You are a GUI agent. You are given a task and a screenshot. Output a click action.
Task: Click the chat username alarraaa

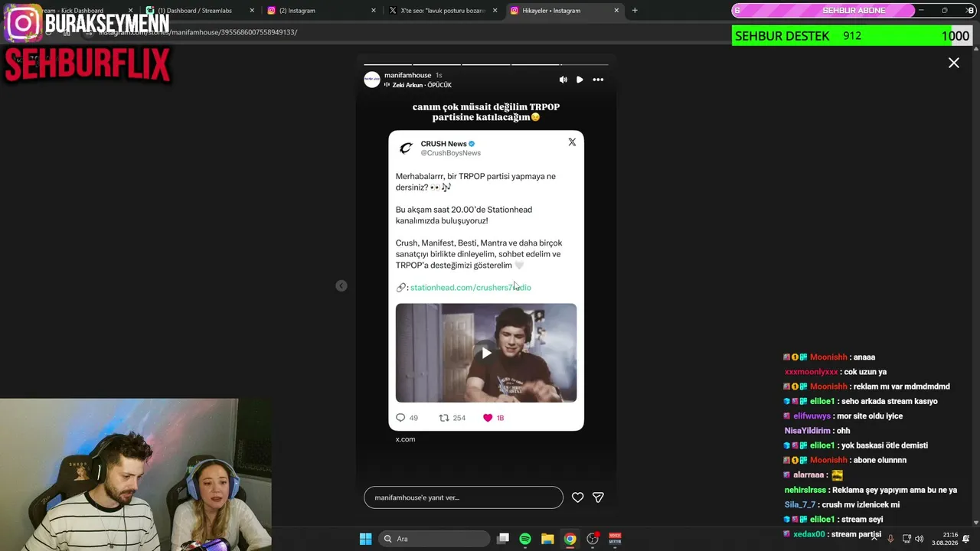click(810, 475)
